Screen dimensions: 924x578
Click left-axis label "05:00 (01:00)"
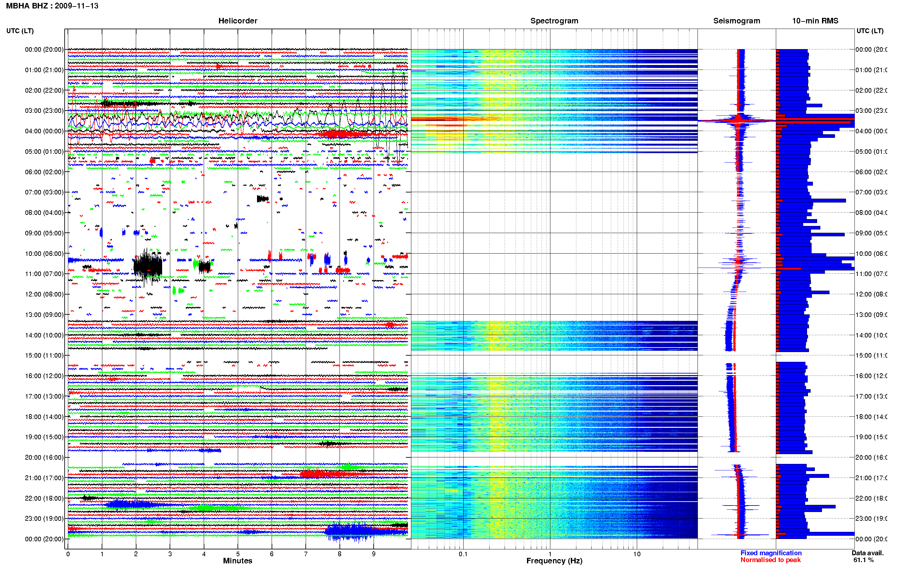pos(44,151)
